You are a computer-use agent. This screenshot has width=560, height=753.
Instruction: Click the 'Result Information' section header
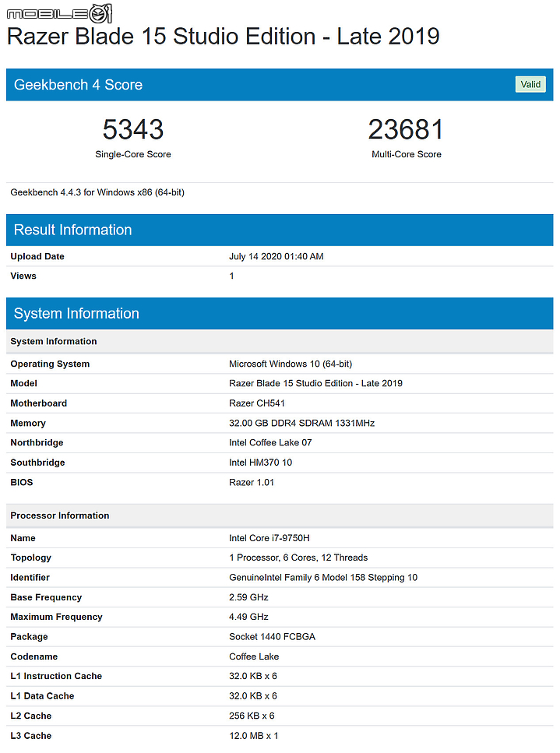pyautogui.click(x=280, y=230)
